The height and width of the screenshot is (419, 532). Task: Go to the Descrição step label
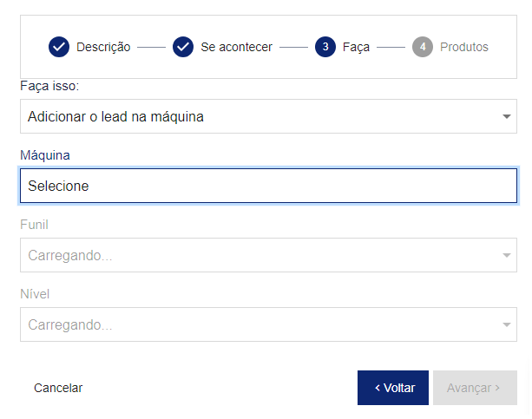click(103, 47)
